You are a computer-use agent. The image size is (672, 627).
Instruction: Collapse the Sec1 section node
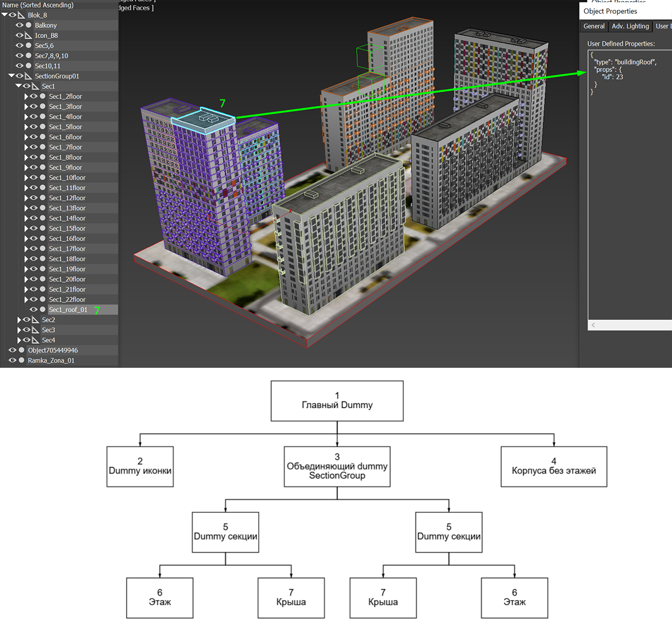[x=18, y=86]
